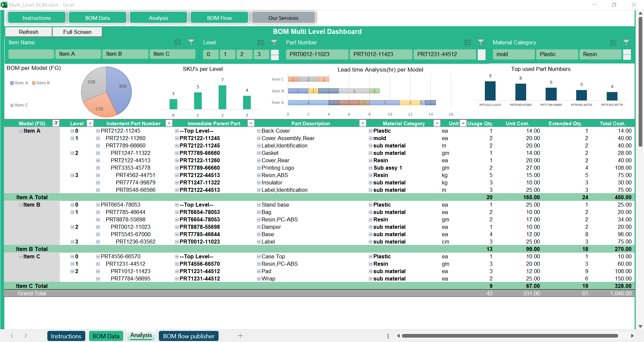The height and width of the screenshot is (342, 644).
Task: Open Part Description column filter dropdown
Action: point(362,123)
